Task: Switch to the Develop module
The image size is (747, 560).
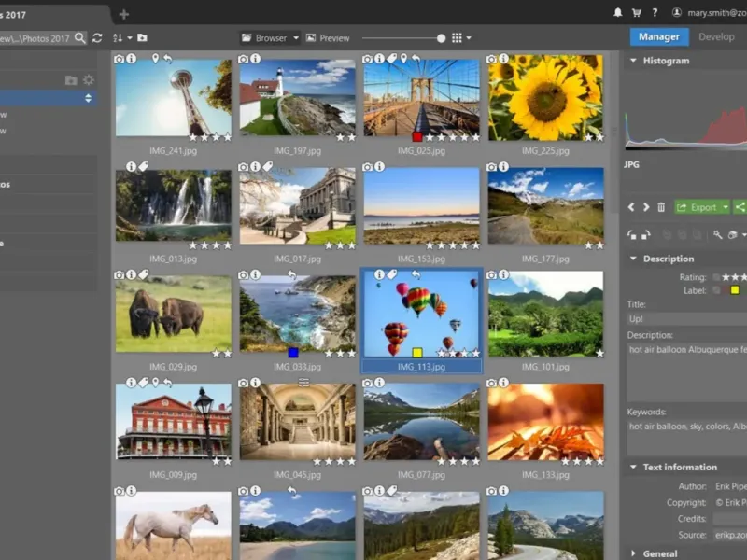Action: [x=716, y=37]
